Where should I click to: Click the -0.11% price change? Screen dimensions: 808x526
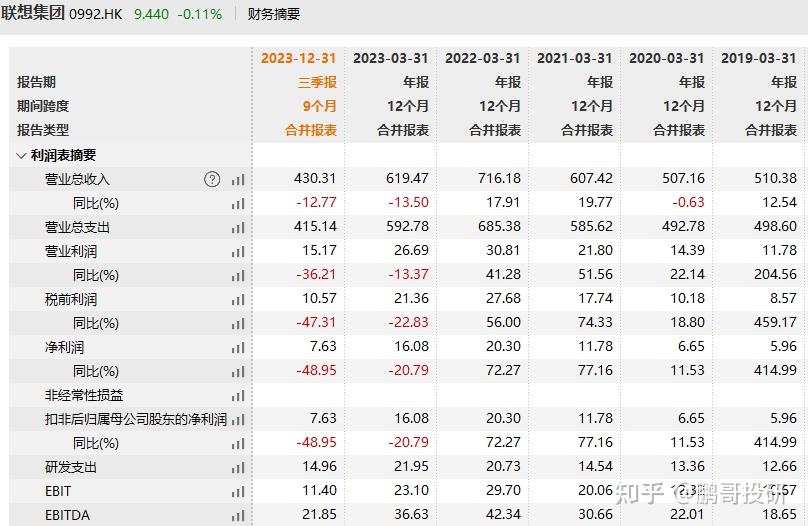[x=200, y=14]
